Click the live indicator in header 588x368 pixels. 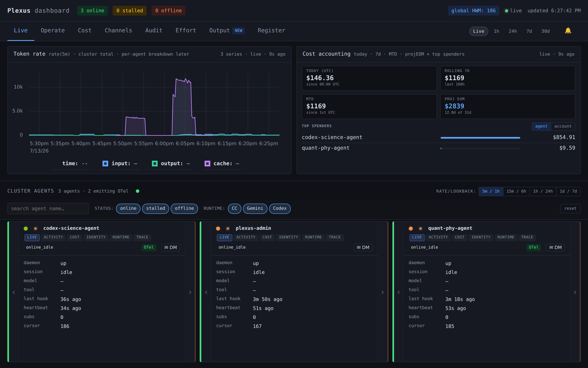click(513, 11)
